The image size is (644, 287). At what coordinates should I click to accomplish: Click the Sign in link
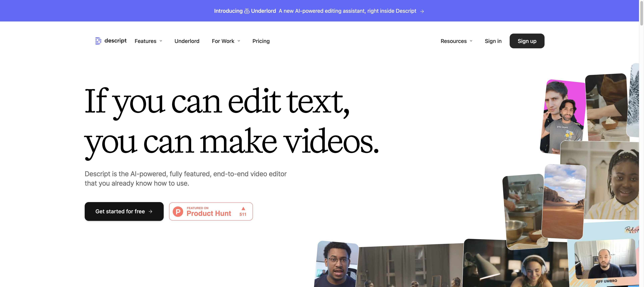click(x=493, y=41)
